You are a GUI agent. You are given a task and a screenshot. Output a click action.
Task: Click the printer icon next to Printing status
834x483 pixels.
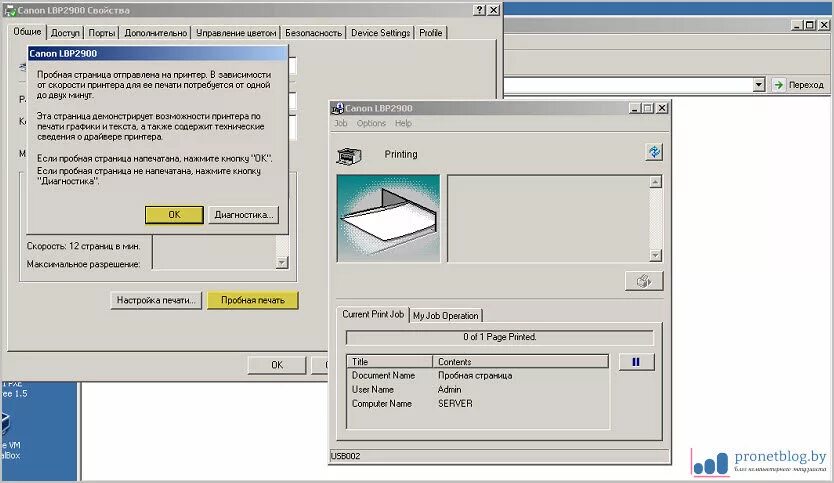click(349, 155)
